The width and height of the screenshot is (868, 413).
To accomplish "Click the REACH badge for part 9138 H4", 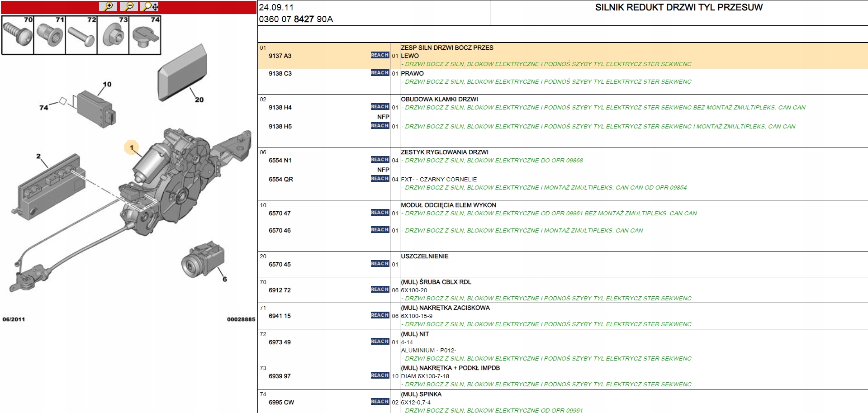I will [x=380, y=107].
